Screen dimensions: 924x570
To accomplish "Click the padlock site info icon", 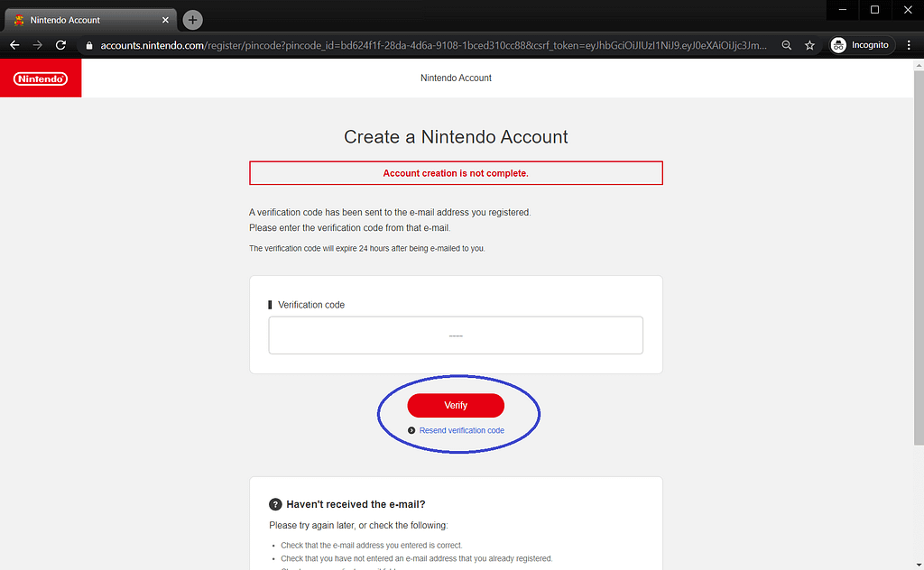I will (x=89, y=45).
